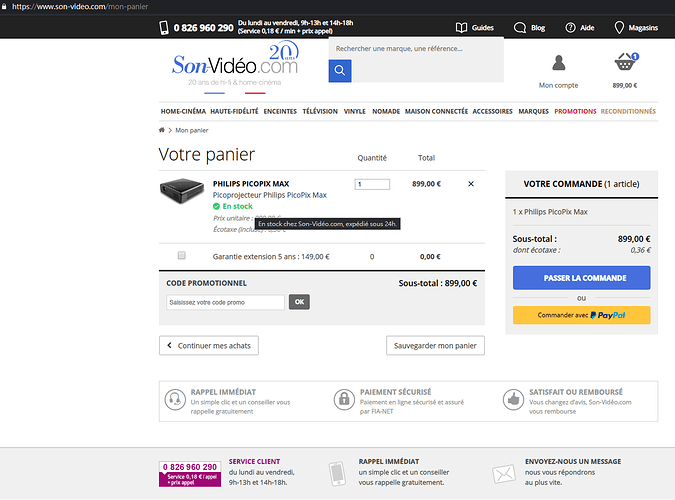
Task: Remove Philips PicoPix Max with the X icon
Action: click(x=471, y=184)
